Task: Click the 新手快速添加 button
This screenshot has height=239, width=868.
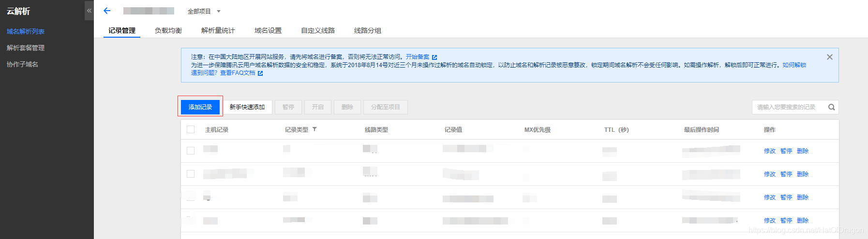Action: point(247,107)
